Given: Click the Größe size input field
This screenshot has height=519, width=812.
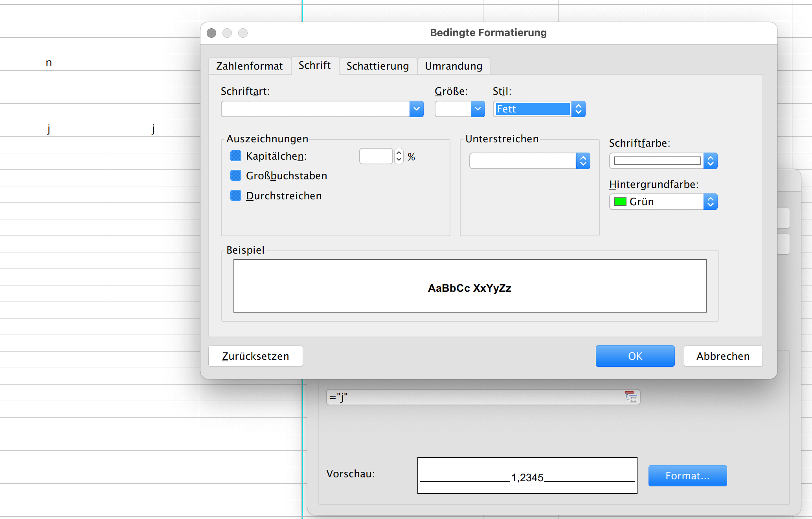Looking at the screenshot, I should click(453, 109).
